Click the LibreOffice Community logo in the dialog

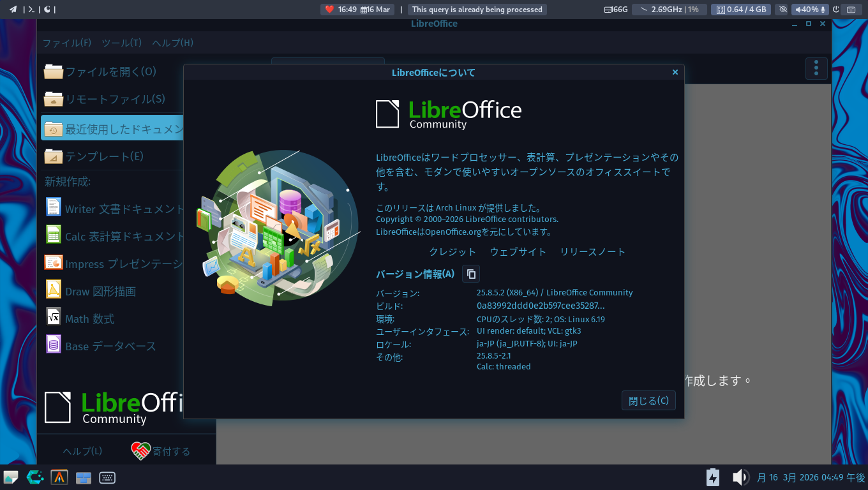point(449,114)
